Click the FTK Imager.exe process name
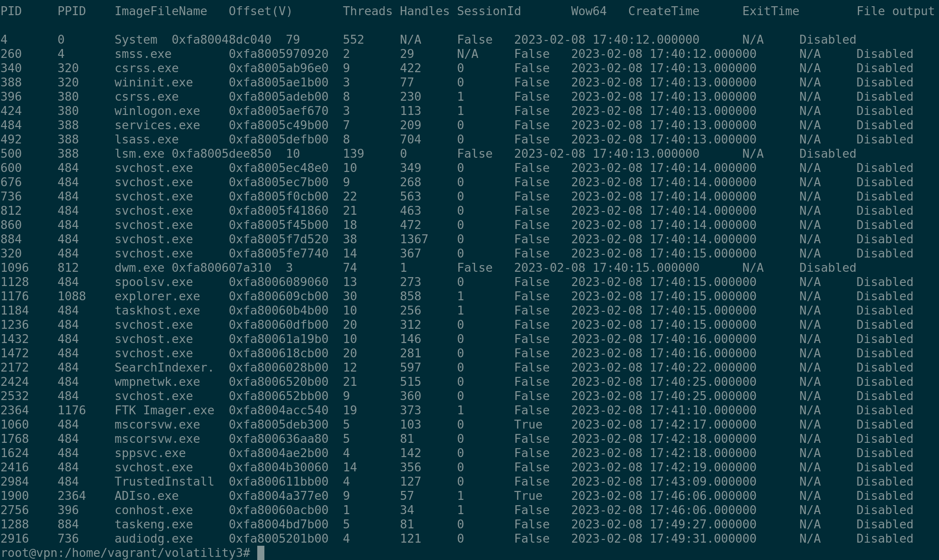Image resolution: width=939 pixels, height=560 pixels. pos(164,410)
